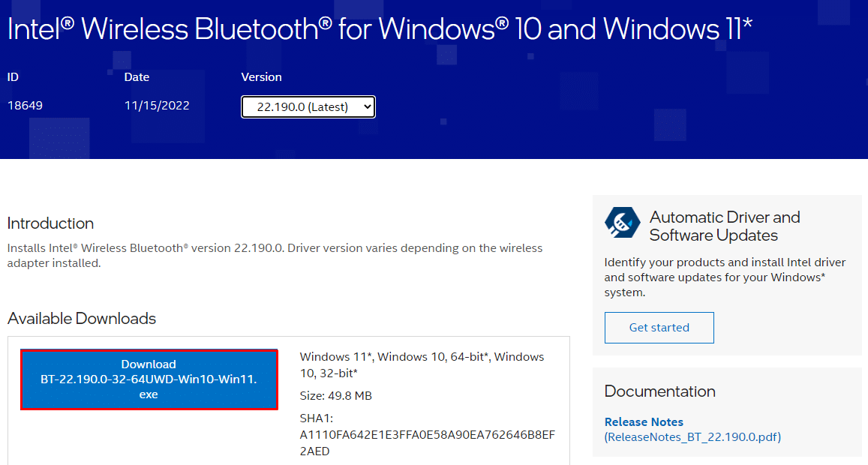
Task: Click the Documentation heading
Action: 660,391
